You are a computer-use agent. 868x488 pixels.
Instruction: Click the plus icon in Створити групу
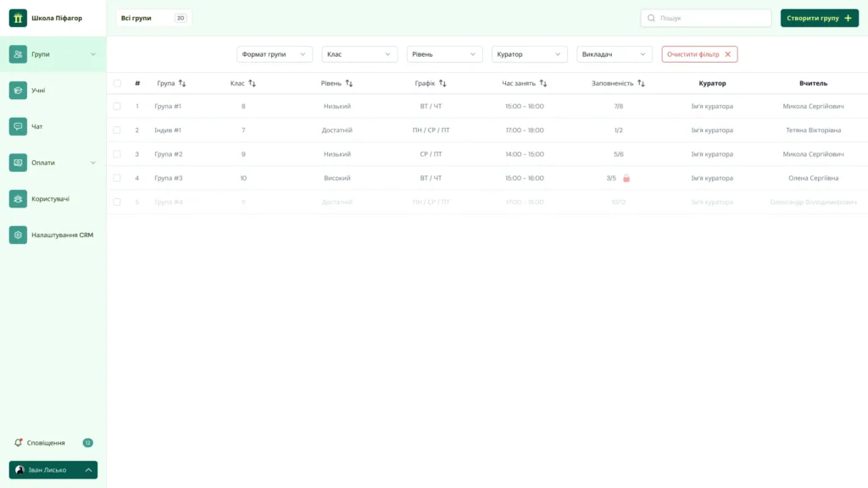(848, 19)
